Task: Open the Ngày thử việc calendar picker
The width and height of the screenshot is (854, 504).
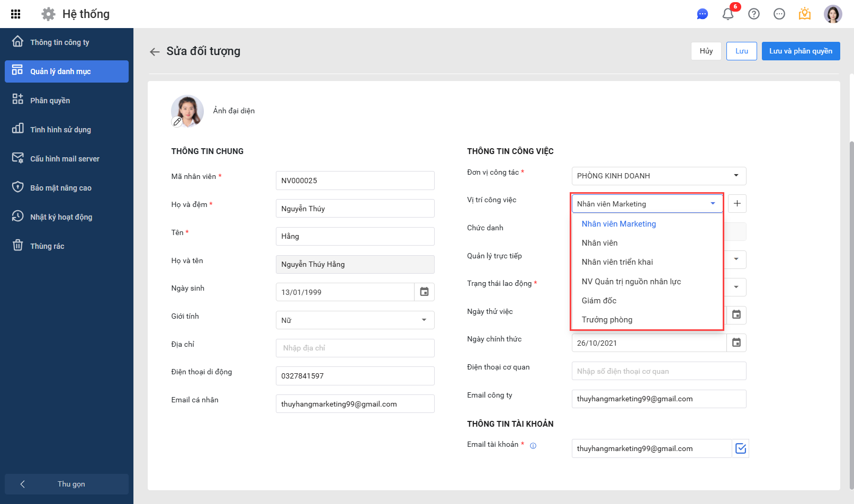Action: [736, 314]
